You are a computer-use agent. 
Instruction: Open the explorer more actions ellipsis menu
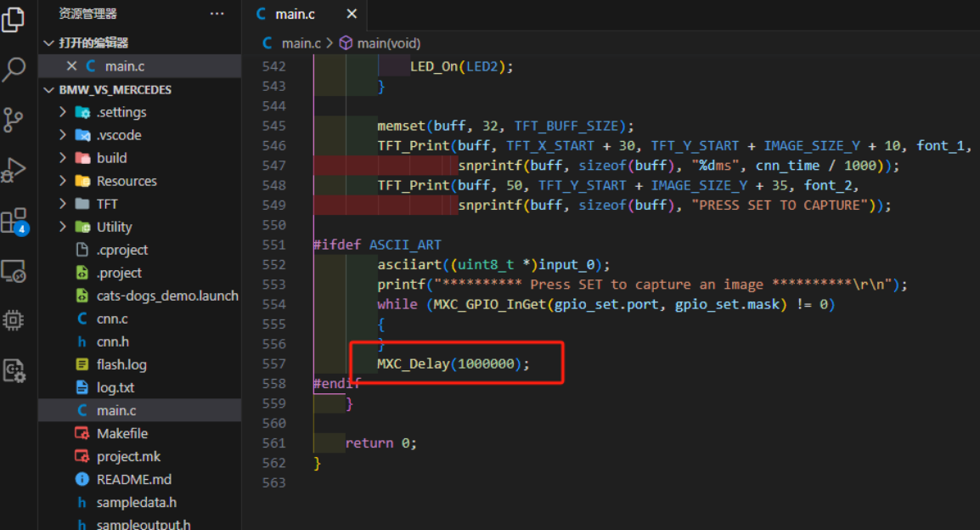[217, 14]
